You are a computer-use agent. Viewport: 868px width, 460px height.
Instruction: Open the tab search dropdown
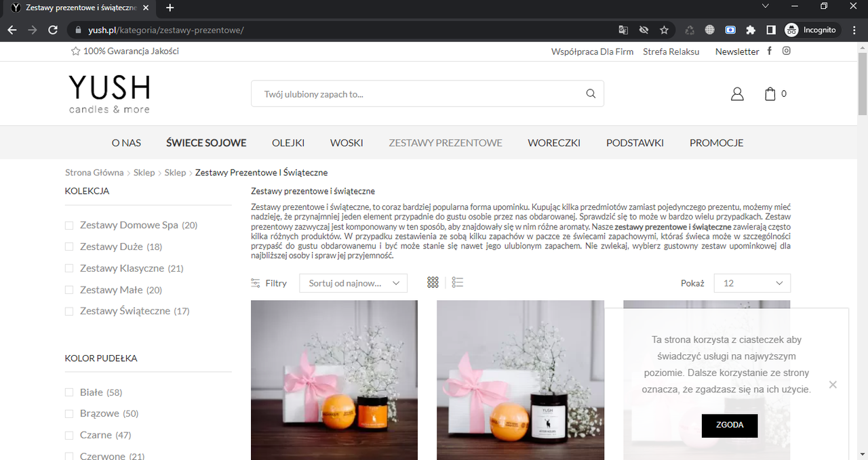pyautogui.click(x=766, y=6)
